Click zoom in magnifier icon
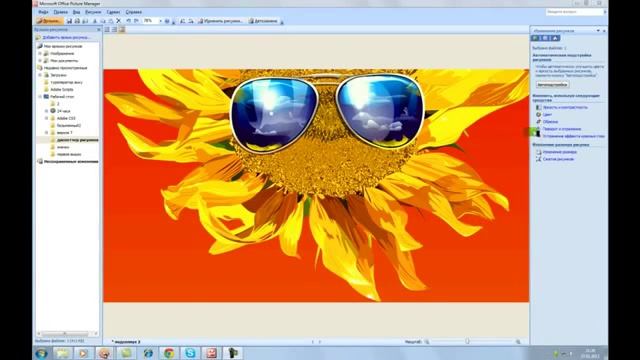 pos(518,342)
